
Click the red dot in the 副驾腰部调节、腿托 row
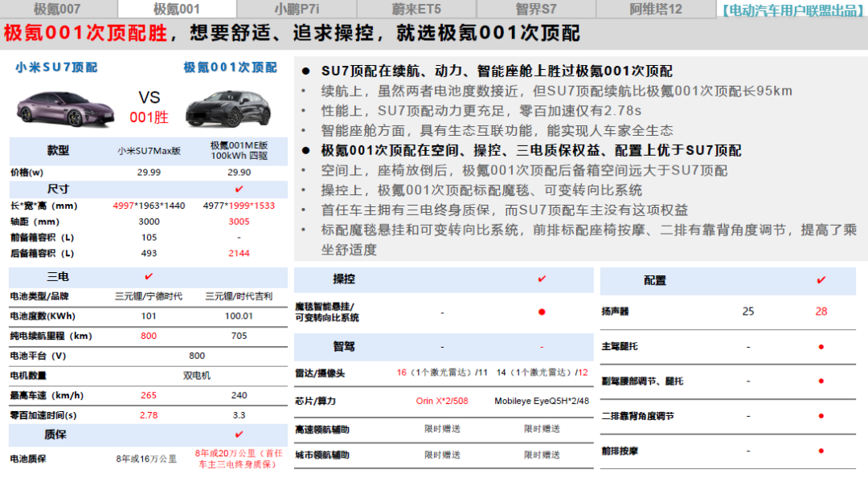tap(821, 381)
